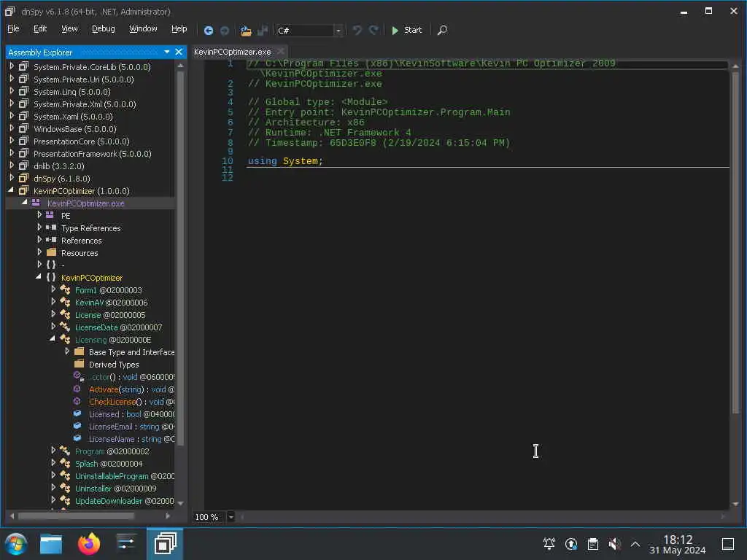747x560 pixels.
Task: Click the Assembly Explorer horizontal scrollbar
Action: 76,516
